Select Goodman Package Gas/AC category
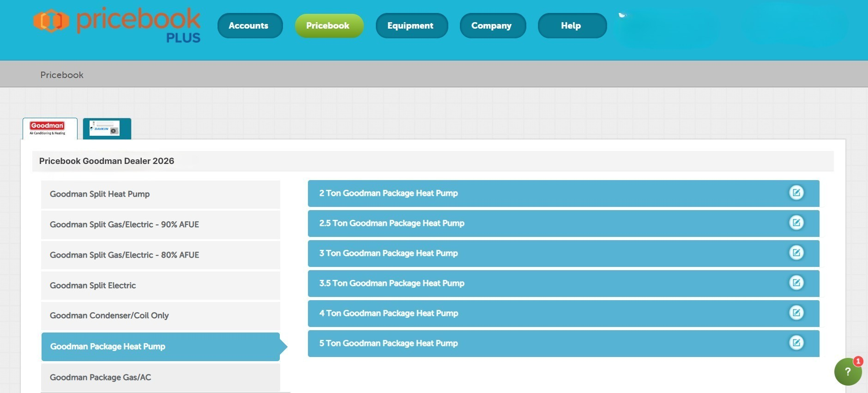Viewport: 868px width, 393px height. tap(160, 377)
